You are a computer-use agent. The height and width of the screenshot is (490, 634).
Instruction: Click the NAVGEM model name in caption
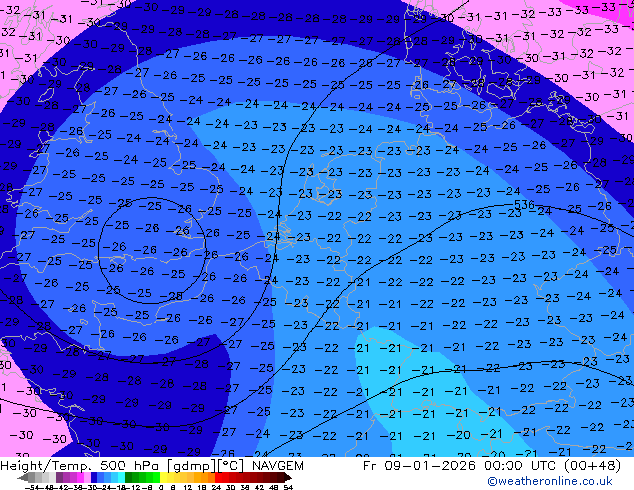[278, 466]
